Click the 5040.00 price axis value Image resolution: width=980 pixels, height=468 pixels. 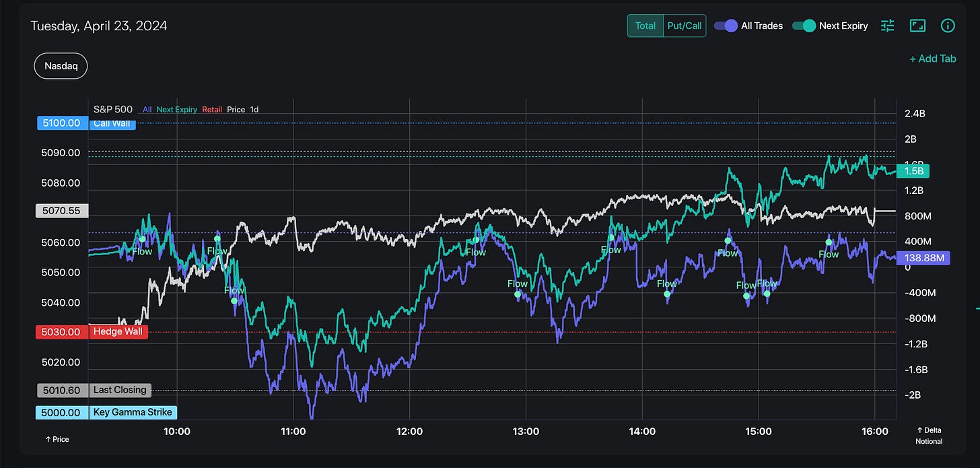point(61,302)
